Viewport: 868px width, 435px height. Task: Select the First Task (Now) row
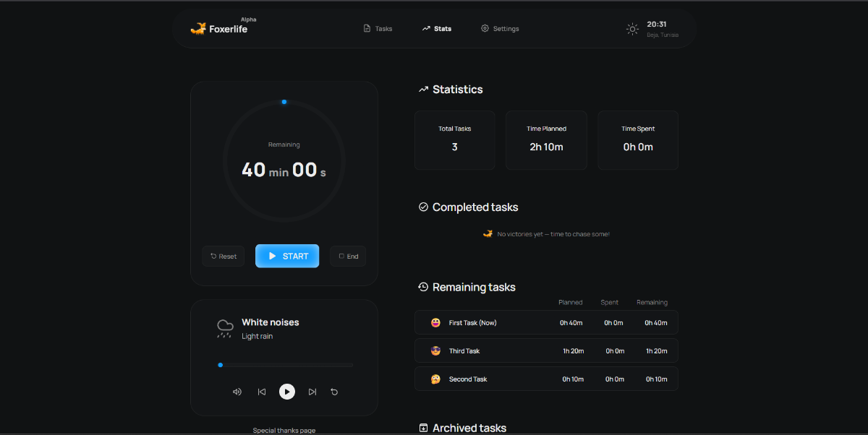coord(546,323)
